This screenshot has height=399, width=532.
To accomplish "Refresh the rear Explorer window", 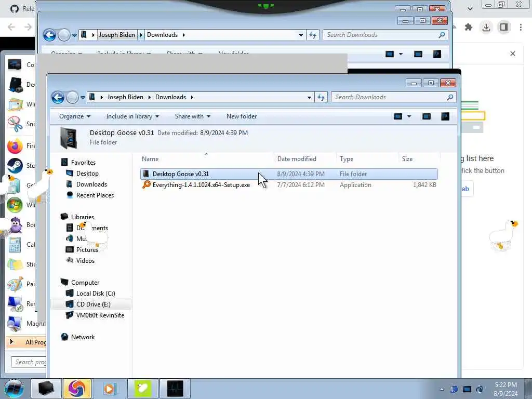I will 312,35.
